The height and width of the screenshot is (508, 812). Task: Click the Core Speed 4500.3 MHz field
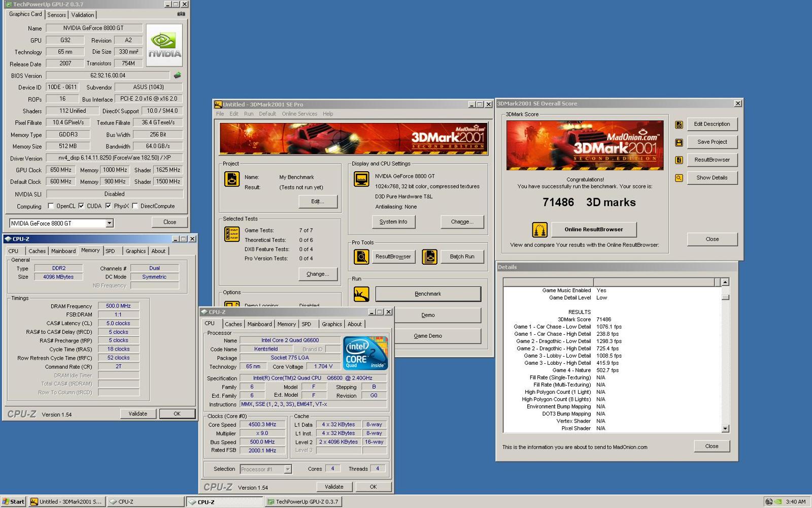tap(262, 425)
